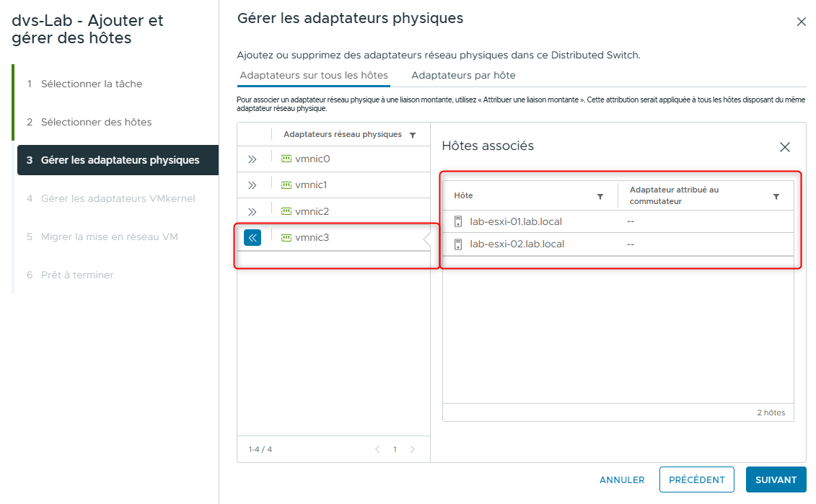Click PRÉCÉDENT to go back a step
The width and height of the screenshot is (816, 504).
coord(696,479)
